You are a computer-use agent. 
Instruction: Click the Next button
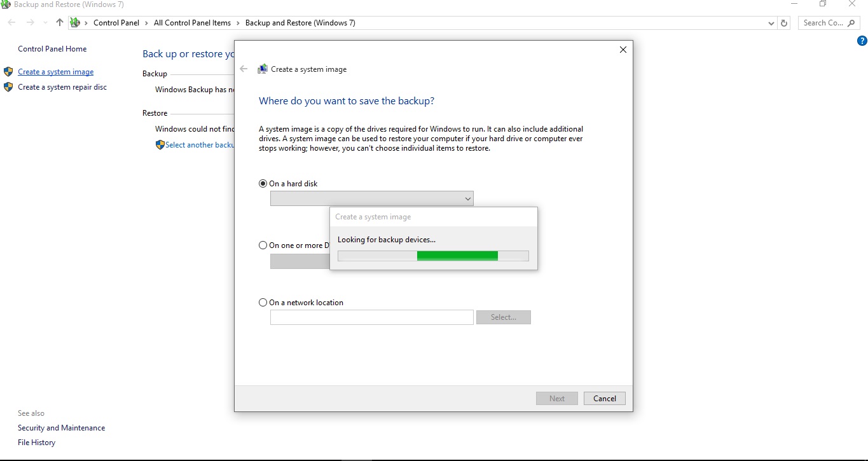pos(557,399)
